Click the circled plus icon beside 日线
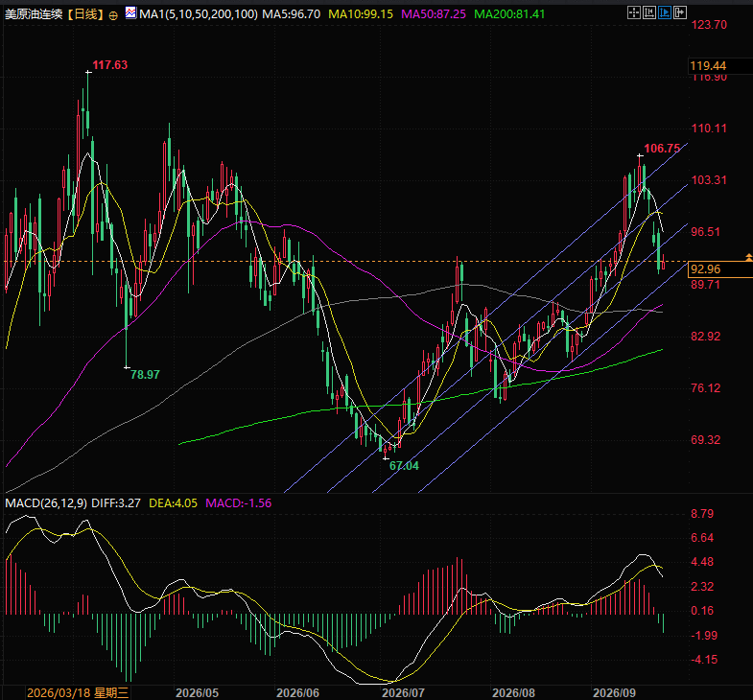 coord(113,15)
